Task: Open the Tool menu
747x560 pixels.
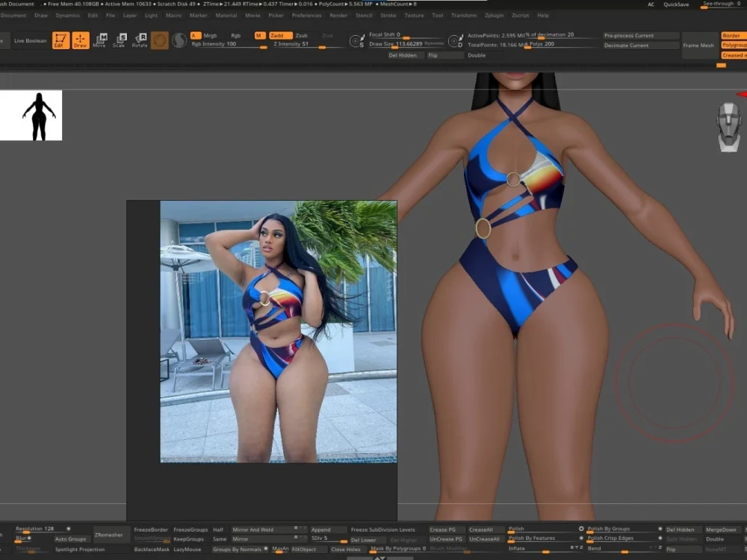Action: point(437,15)
